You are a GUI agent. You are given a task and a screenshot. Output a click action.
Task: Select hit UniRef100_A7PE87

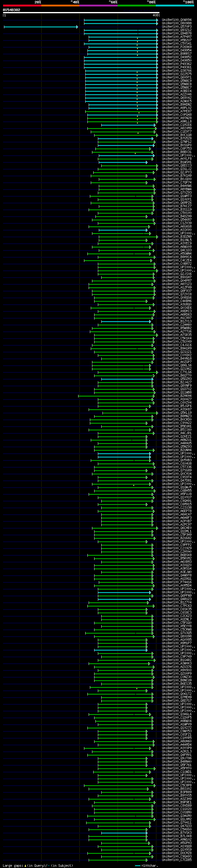click(x=177, y=111)
